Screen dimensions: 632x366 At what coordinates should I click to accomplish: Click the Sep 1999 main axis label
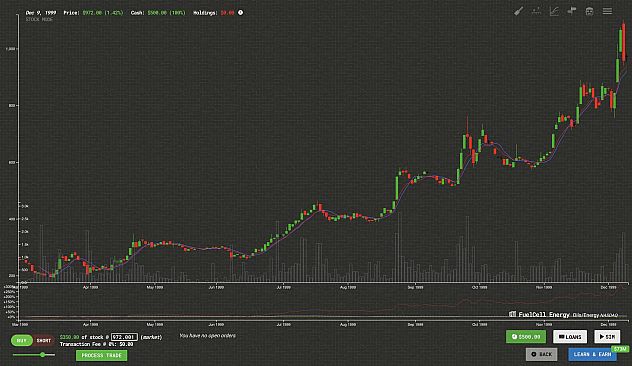415,287
